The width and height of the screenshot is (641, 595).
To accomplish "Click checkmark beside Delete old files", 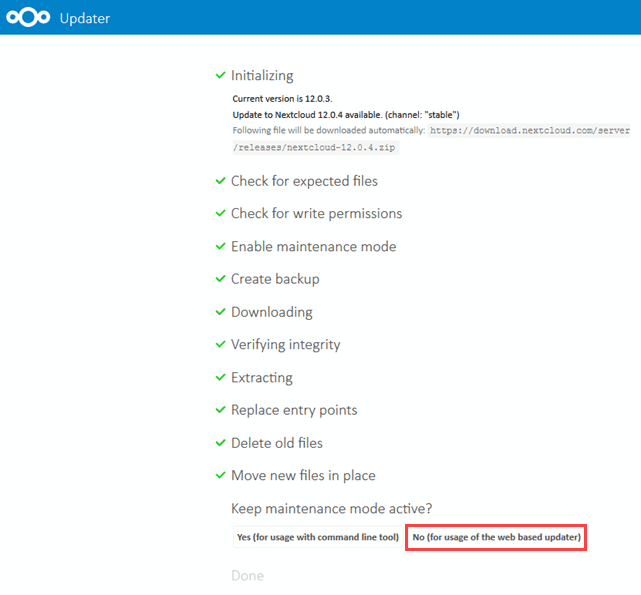I will point(220,443).
